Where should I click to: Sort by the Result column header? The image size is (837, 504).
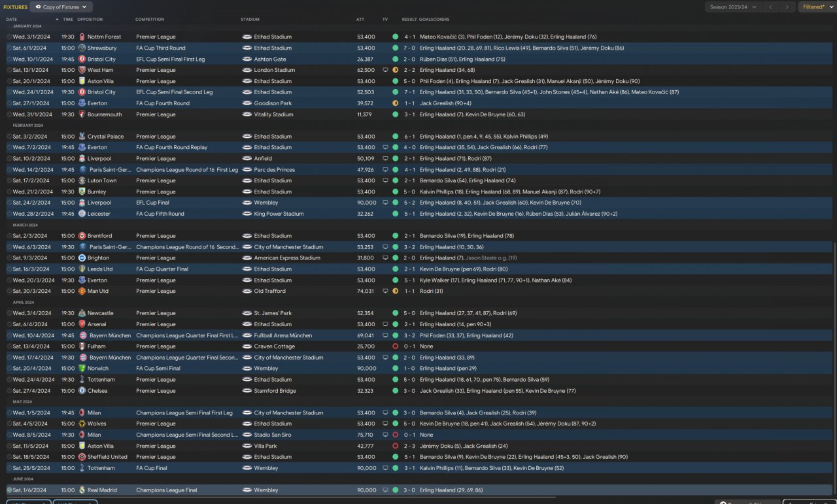[409, 20]
